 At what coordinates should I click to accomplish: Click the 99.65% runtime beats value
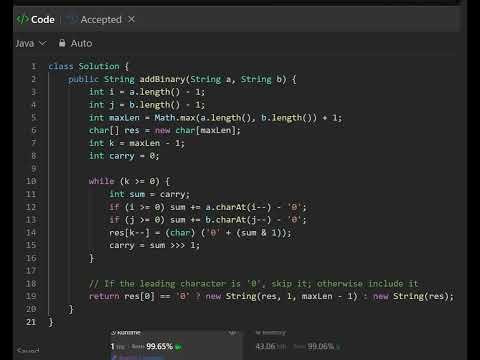(x=159, y=346)
